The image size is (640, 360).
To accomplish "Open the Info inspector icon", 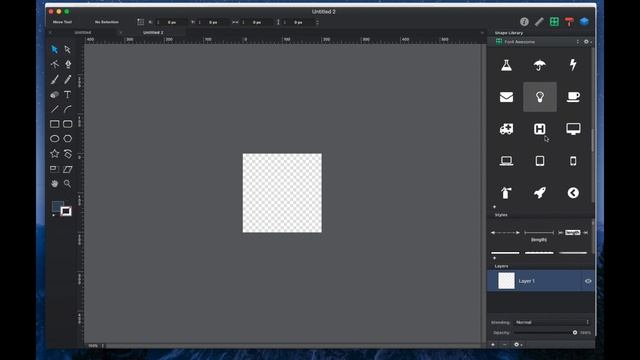I will 524,22.
